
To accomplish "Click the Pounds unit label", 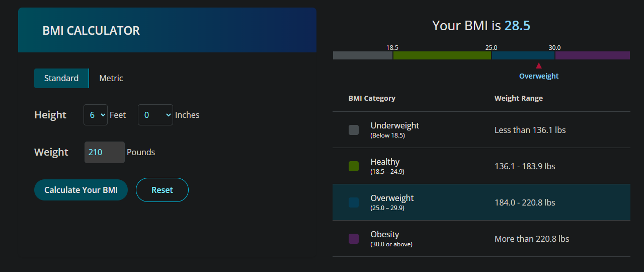I will (141, 152).
